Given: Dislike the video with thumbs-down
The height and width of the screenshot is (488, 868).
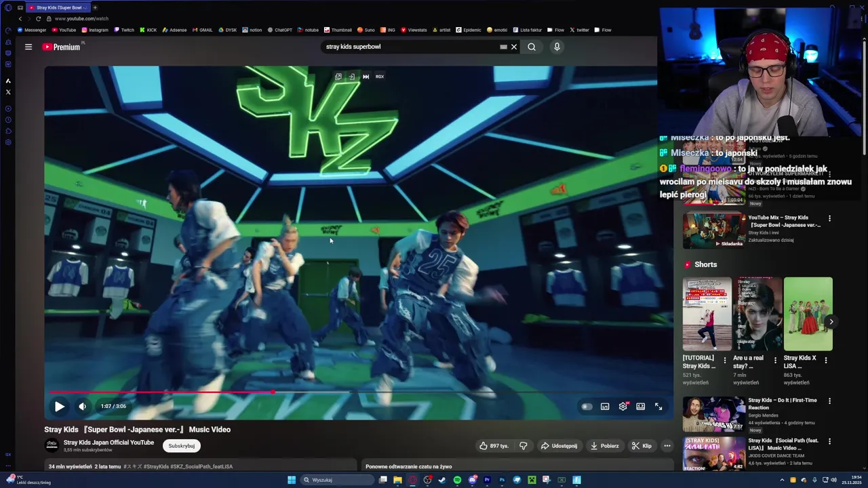Looking at the screenshot, I should pos(524,446).
